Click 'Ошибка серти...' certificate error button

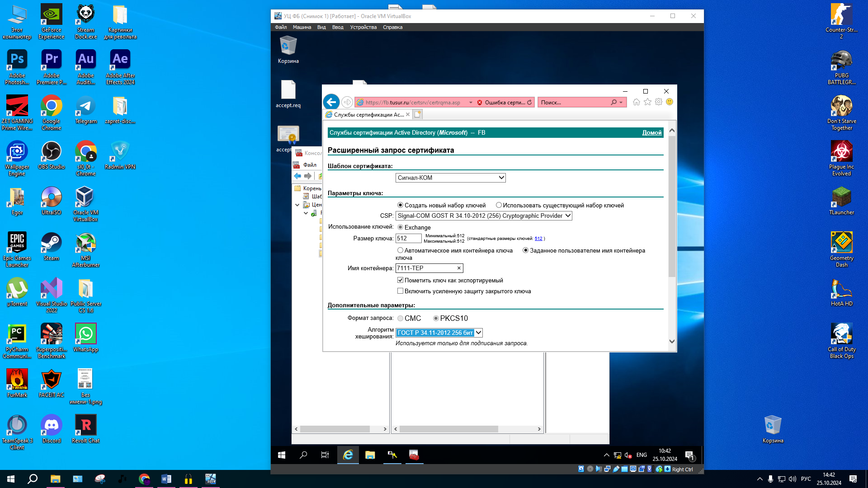(x=501, y=103)
